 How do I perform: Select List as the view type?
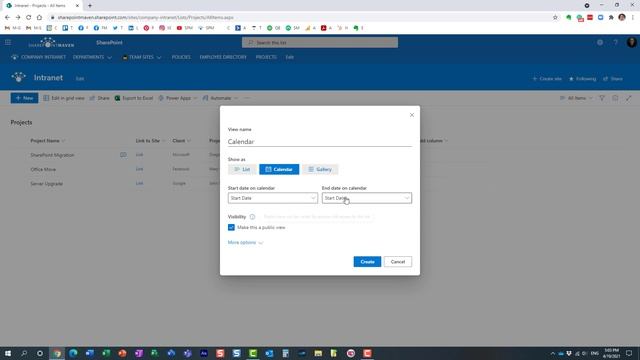(x=242, y=169)
